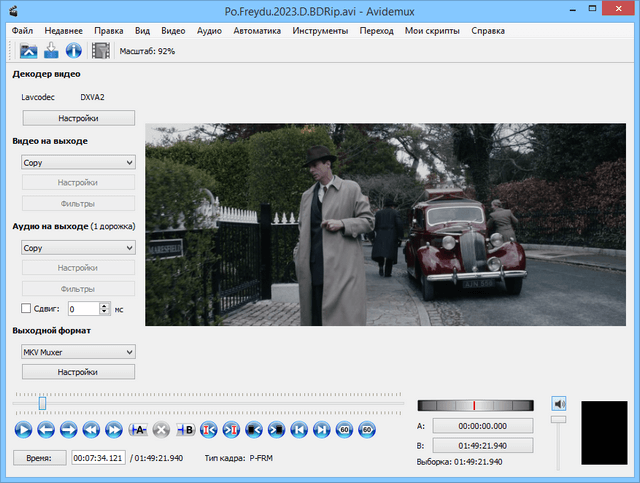Delete selection with the X icon

[162, 430]
